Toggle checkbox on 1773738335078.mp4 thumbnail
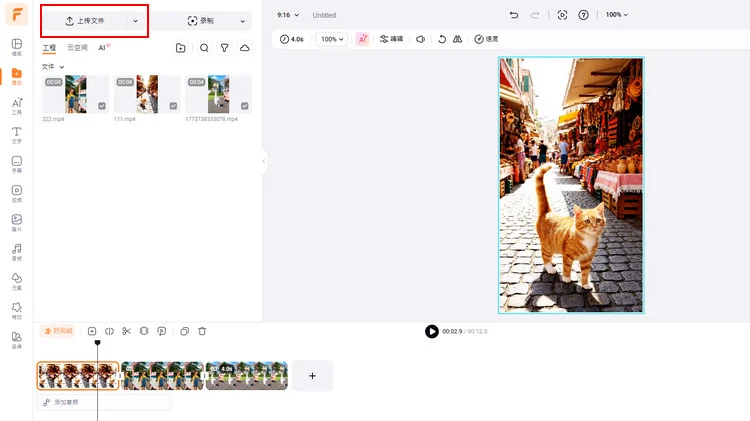 (244, 106)
